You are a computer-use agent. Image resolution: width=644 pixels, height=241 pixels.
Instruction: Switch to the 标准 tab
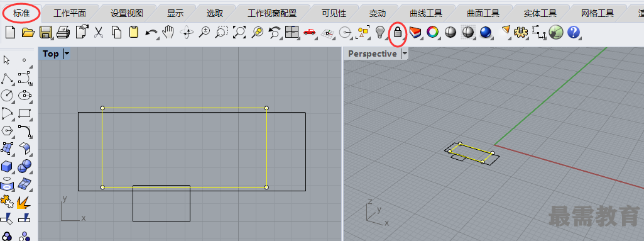point(21,14)
